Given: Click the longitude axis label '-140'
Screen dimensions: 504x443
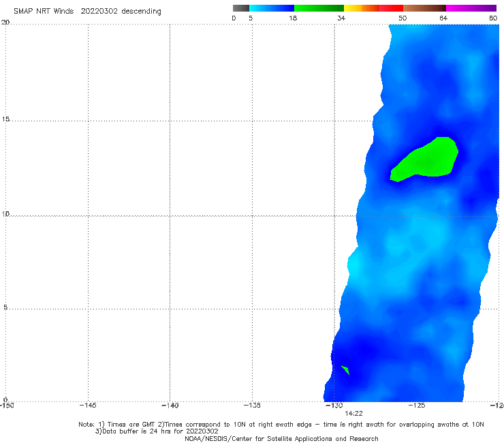Looking at the screenshot, I should click(170, 406).
